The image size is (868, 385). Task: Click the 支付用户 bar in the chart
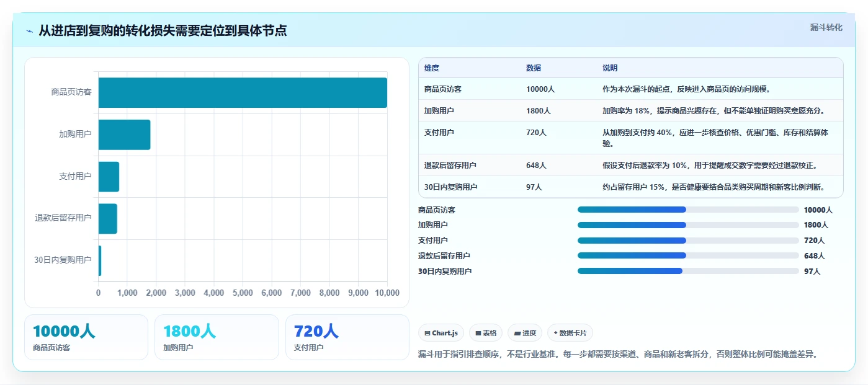(109, 177)
